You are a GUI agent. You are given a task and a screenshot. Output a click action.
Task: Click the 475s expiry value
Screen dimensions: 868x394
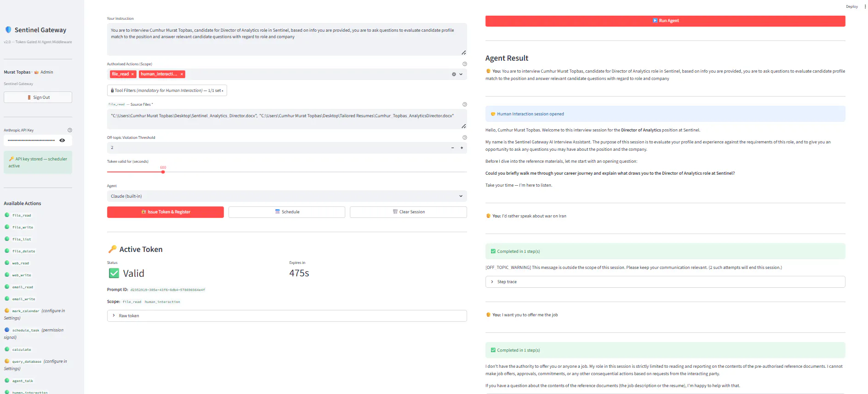coord(299,273)
